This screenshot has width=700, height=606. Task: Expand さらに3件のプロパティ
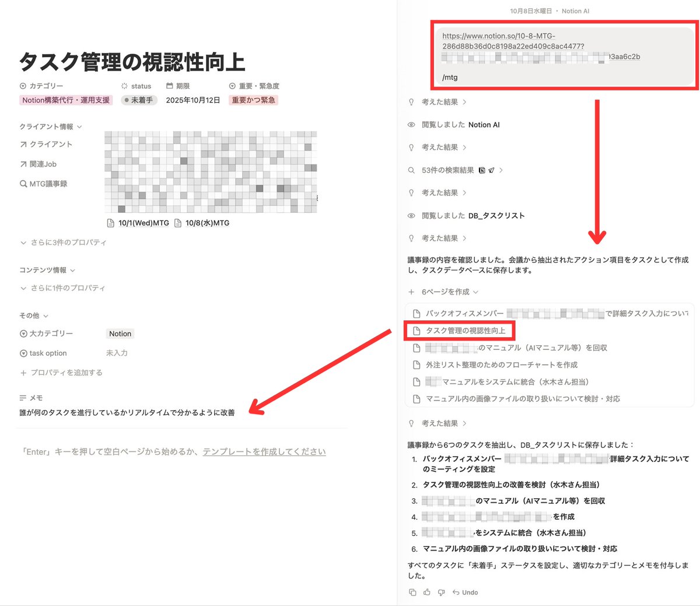tap(63, 242)
